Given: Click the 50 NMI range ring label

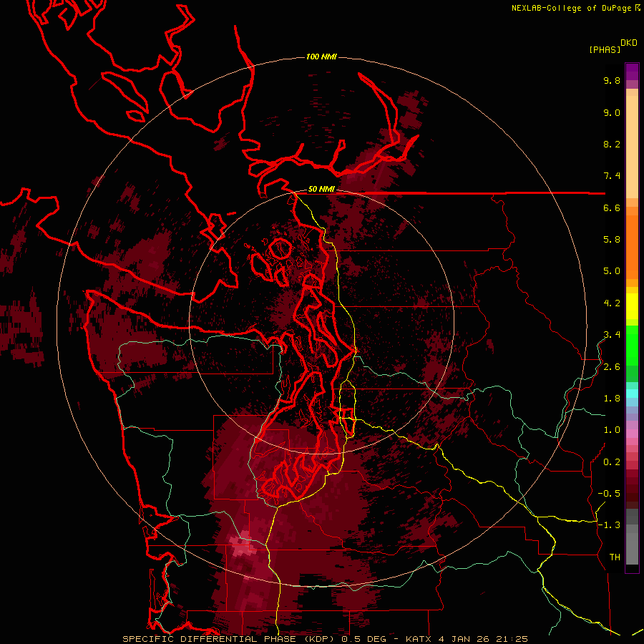Looking at the screenshot, I should [321, 190].
